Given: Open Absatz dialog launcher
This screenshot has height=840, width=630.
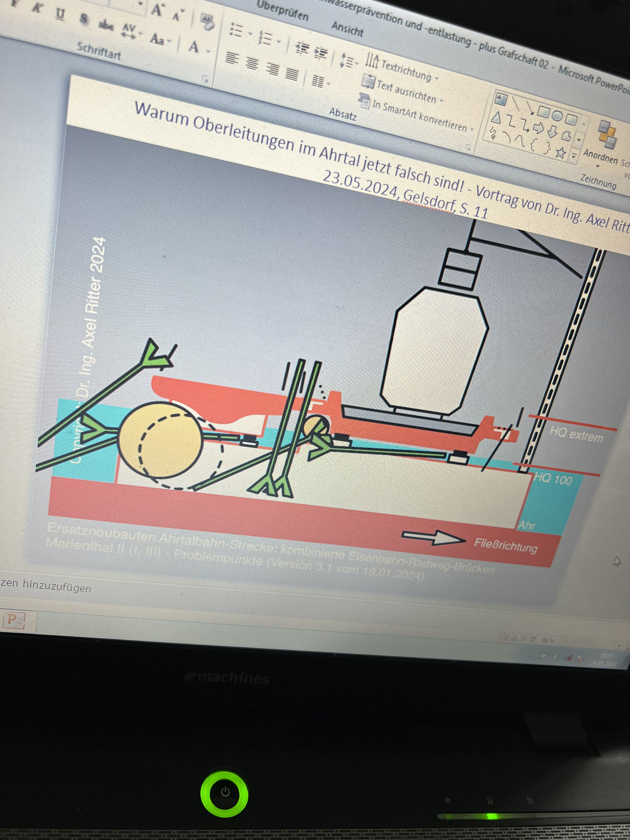Looking at the screenshot, I should (x=468, y=148).
